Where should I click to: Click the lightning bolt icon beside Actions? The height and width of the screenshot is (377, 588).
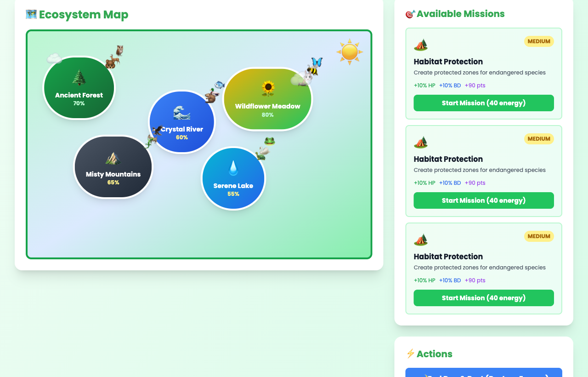410,354
